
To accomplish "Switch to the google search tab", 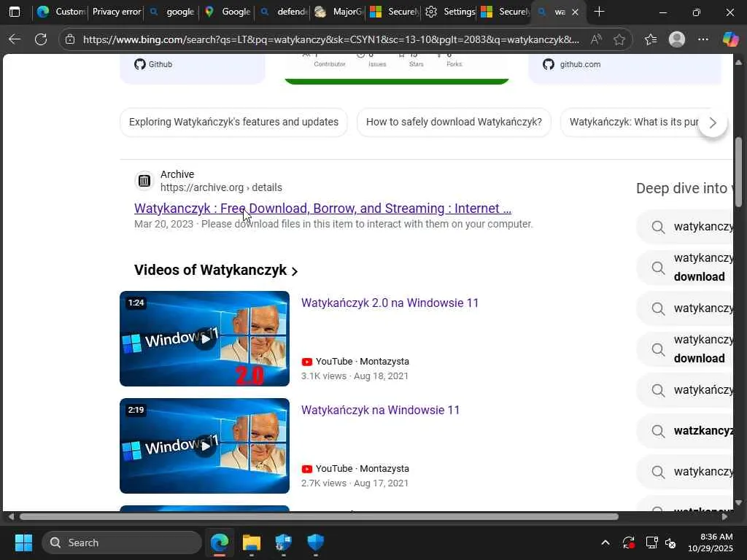I will (x=172, y=12).
